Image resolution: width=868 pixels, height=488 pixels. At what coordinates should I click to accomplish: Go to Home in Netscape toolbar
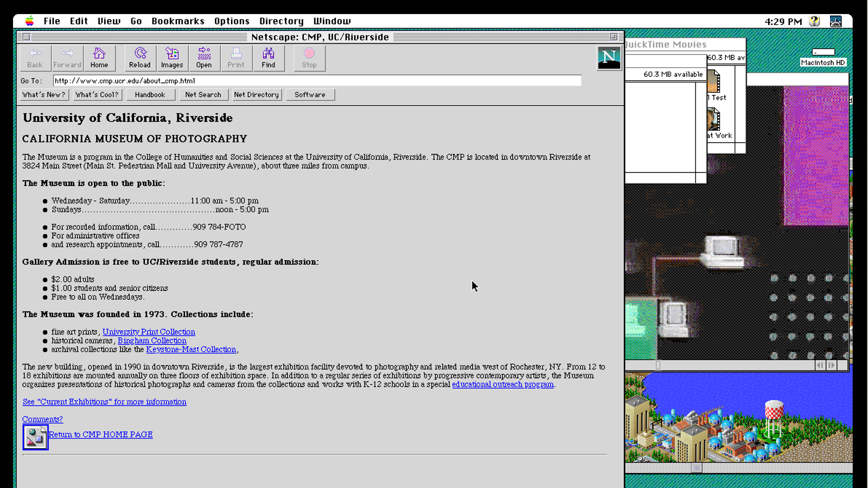(99, 58)
